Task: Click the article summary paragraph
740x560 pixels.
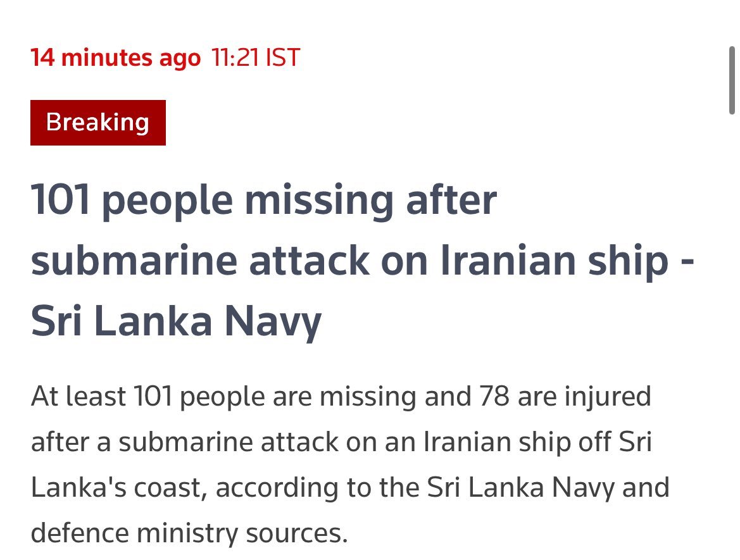Action: coord(342,465)
